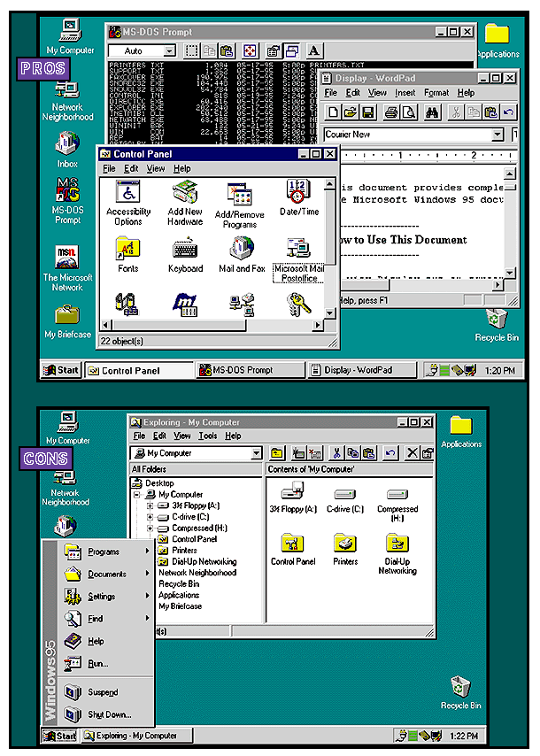This screenshot has width=540, height=756.
Task: Click the Open folder icon in WordPad toolbar
Action: pos(351,112)
